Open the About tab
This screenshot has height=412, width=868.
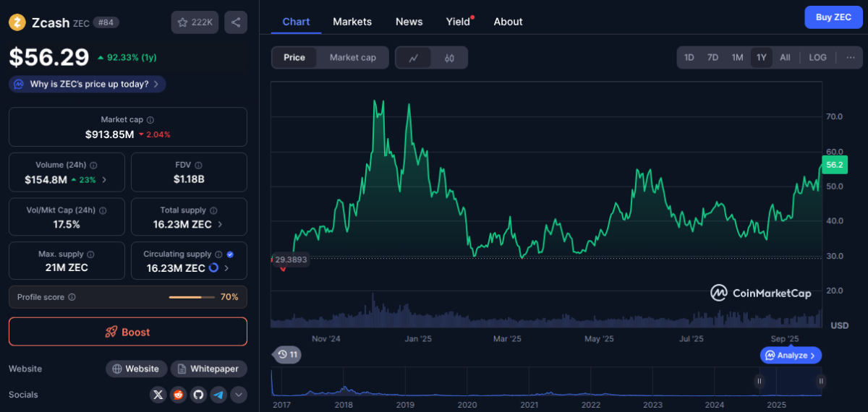point(508,22)
